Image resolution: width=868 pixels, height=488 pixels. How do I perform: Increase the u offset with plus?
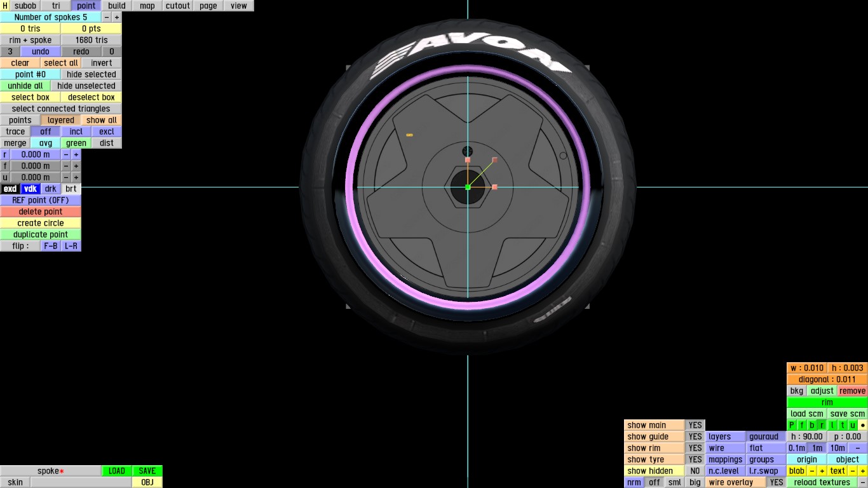76,177
